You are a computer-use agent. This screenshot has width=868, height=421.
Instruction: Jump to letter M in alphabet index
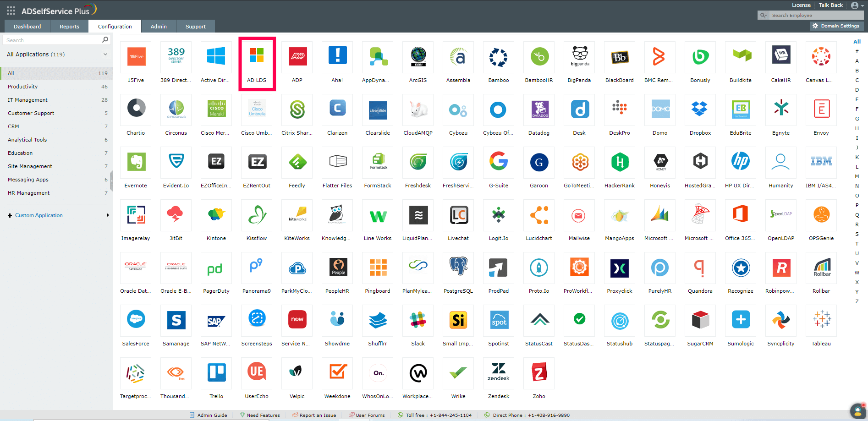[857, 176]
